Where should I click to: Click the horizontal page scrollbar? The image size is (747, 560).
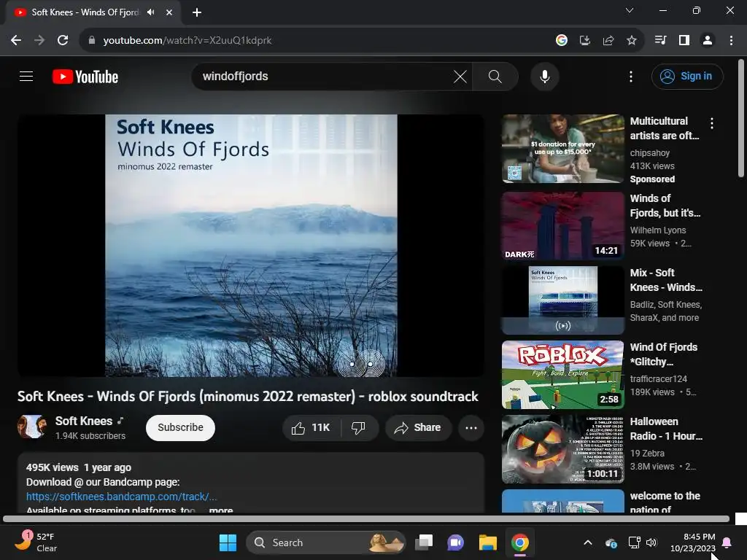366,519
